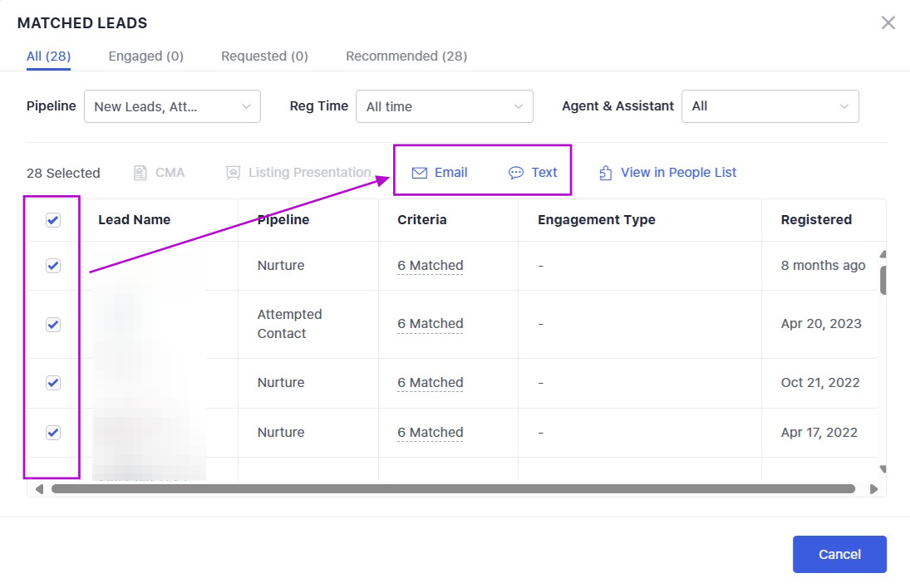Open the Pipeline dropdown
910x588 pixels.
click(x=172, y=106)
